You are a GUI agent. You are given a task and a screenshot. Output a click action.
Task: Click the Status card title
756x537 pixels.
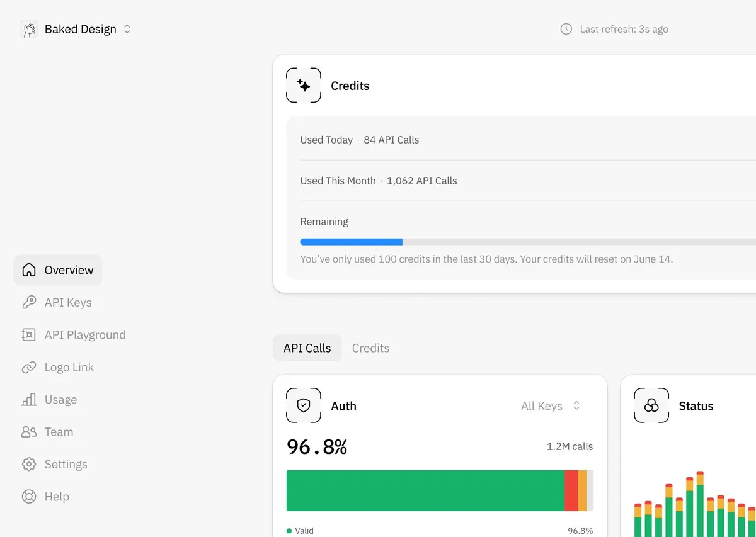coord(696,406)
